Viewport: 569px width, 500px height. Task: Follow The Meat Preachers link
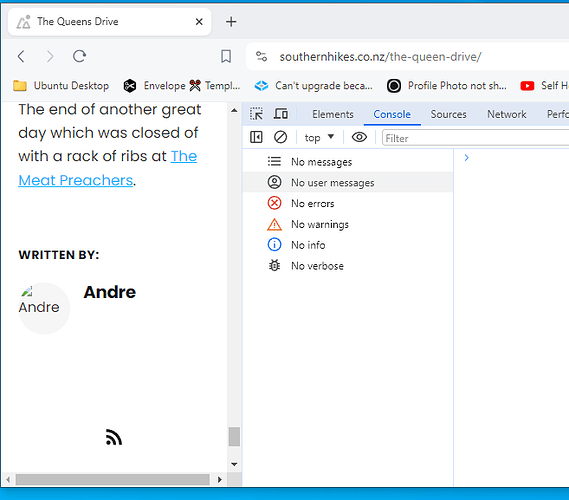(x=107, y=168)
